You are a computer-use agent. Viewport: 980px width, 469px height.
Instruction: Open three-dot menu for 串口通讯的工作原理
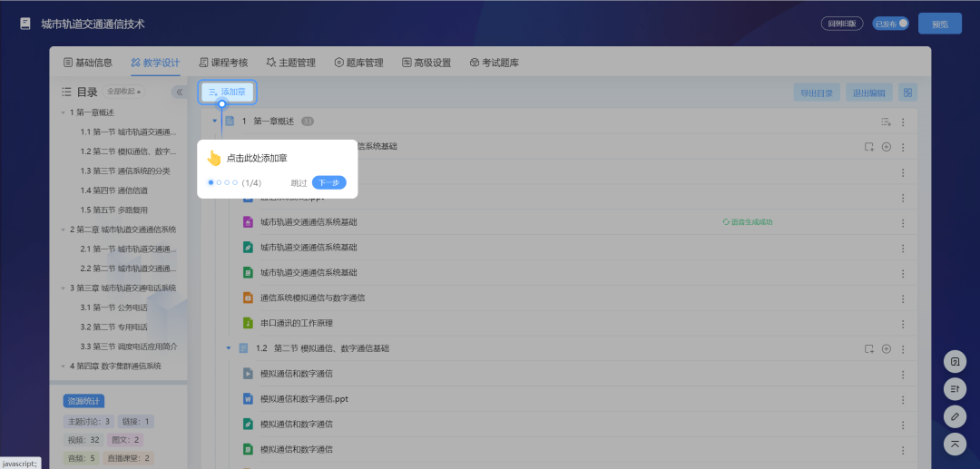pos(903,324)
